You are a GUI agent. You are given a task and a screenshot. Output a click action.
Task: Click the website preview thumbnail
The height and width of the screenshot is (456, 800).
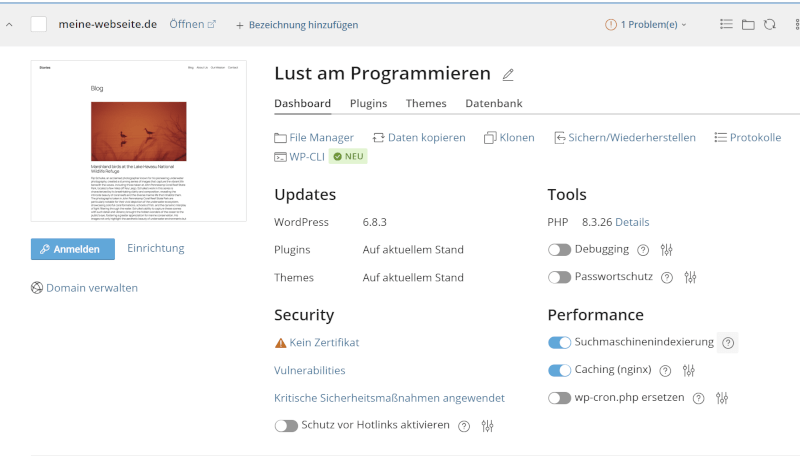138,141
